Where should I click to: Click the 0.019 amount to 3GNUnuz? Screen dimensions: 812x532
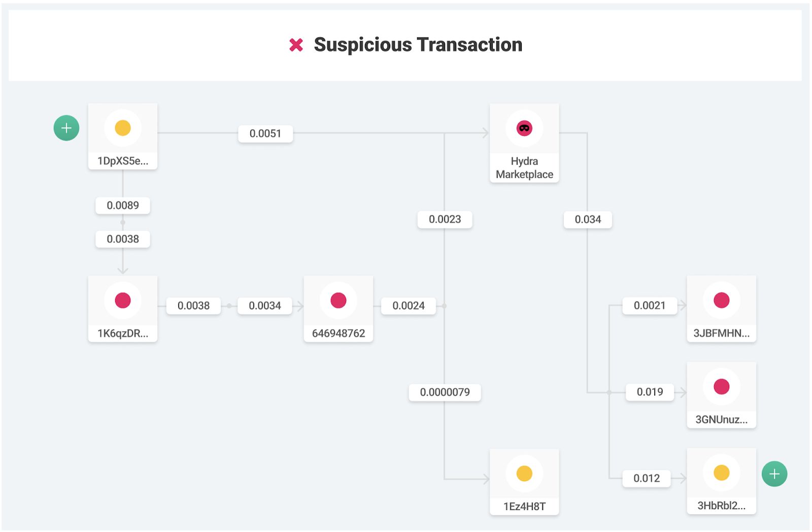pos(650,392)
